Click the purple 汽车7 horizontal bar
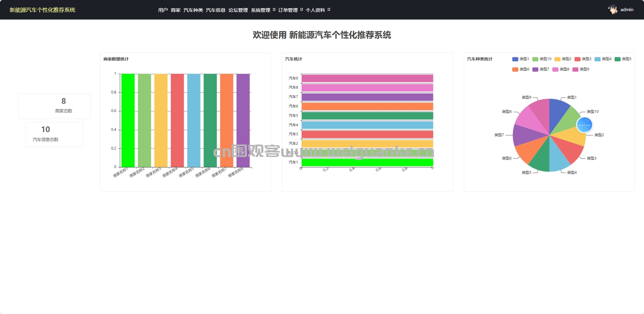Image resolution: width=644 pixels, height=314 pixels. 367,97
